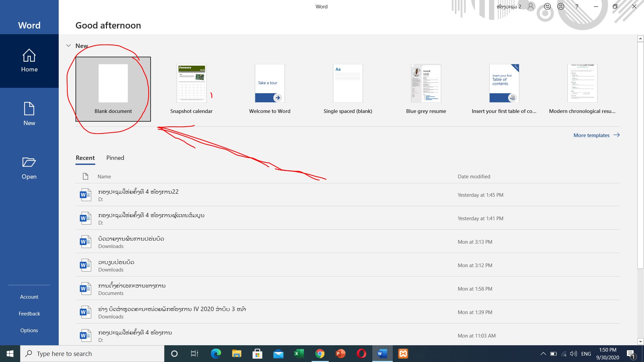644x362 pixels.
Task: Open File Explorer from taskbar
Action: pyautogui.click(x=236, y=354)
